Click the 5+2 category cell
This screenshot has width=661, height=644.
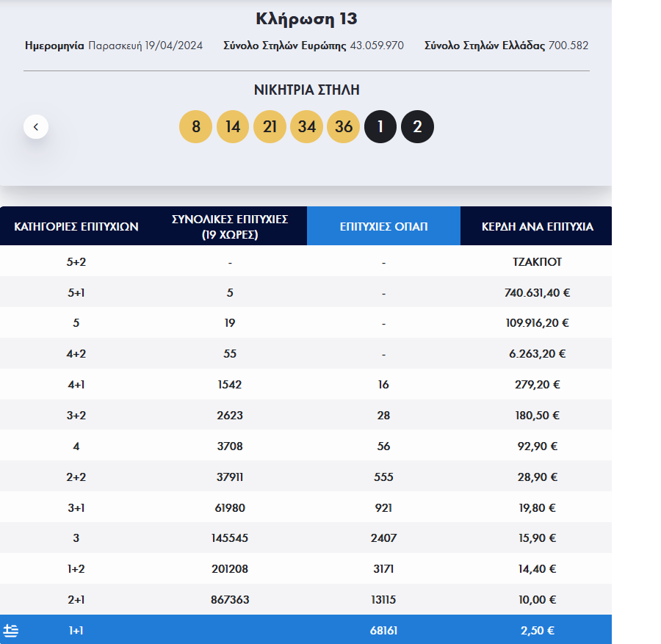[x=76, y=261]
